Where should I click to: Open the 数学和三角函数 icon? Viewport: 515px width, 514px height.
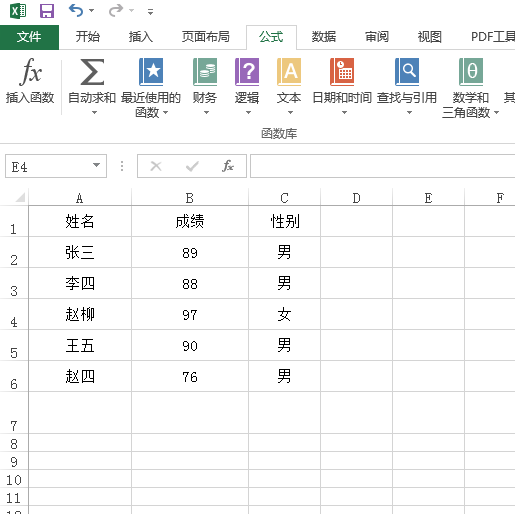pos(471,72)
